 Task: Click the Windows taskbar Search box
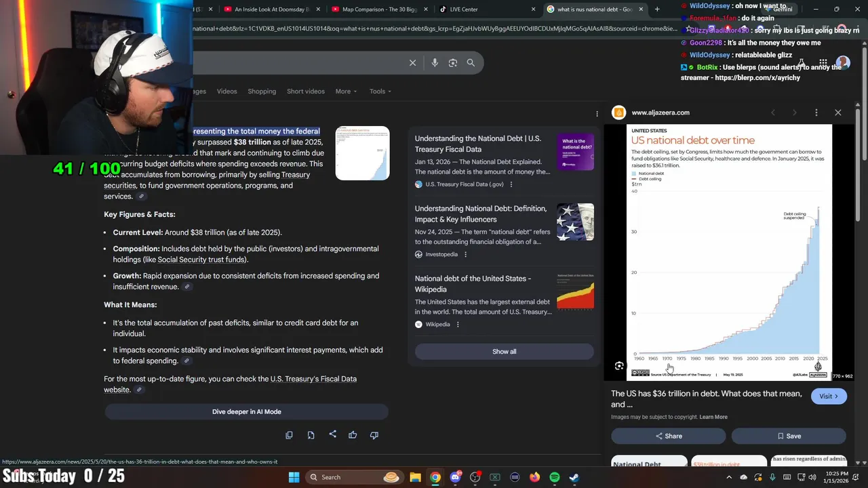(x=355, y=477)
